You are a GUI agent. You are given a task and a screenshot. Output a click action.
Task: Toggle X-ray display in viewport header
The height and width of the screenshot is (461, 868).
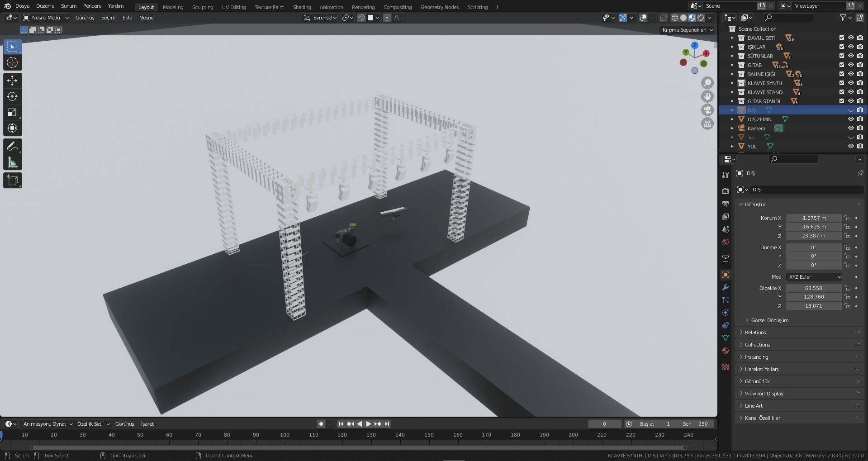pos(663,18)
